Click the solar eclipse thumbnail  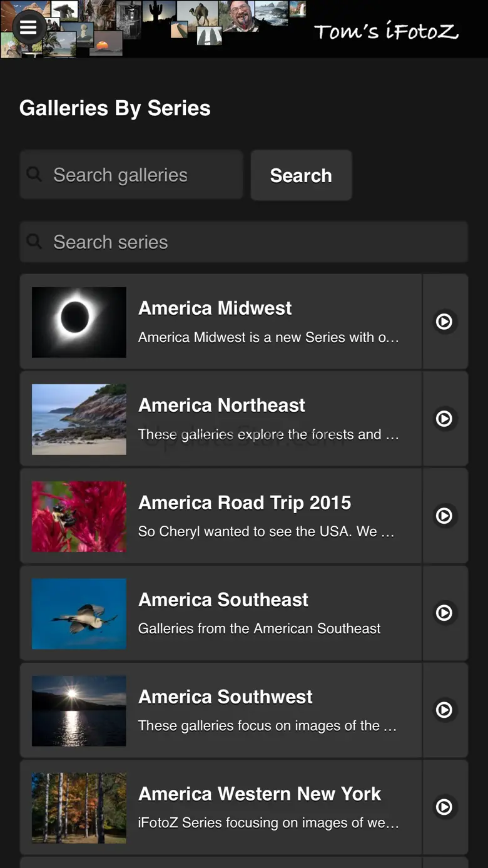pos(79,322)
